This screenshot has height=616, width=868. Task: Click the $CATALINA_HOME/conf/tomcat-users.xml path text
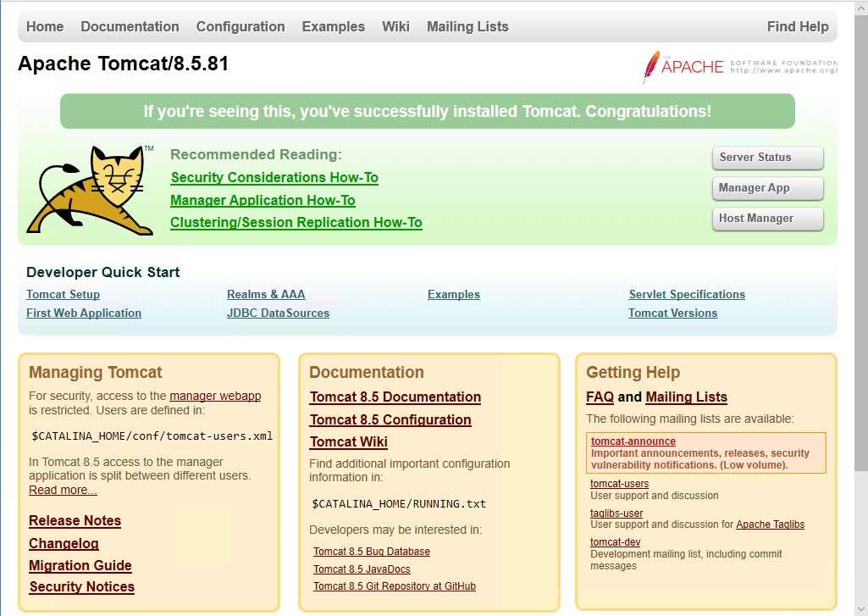tap(152, 436)
